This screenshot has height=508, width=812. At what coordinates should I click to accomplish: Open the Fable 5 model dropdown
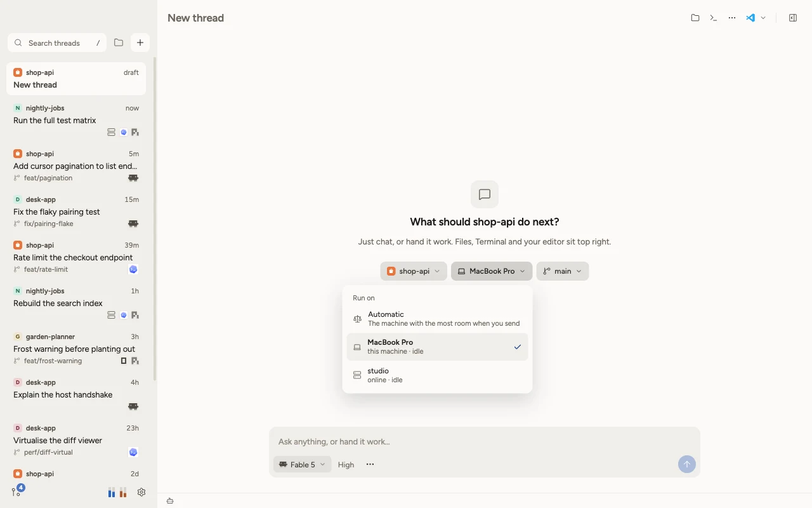302,464
